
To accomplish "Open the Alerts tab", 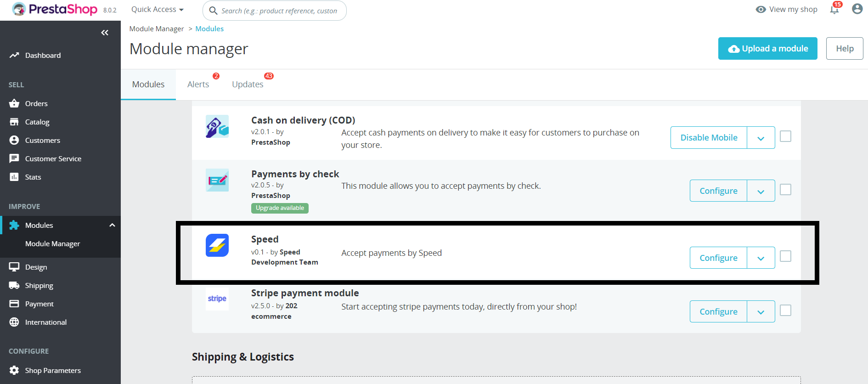I will [x=198, y=85].
